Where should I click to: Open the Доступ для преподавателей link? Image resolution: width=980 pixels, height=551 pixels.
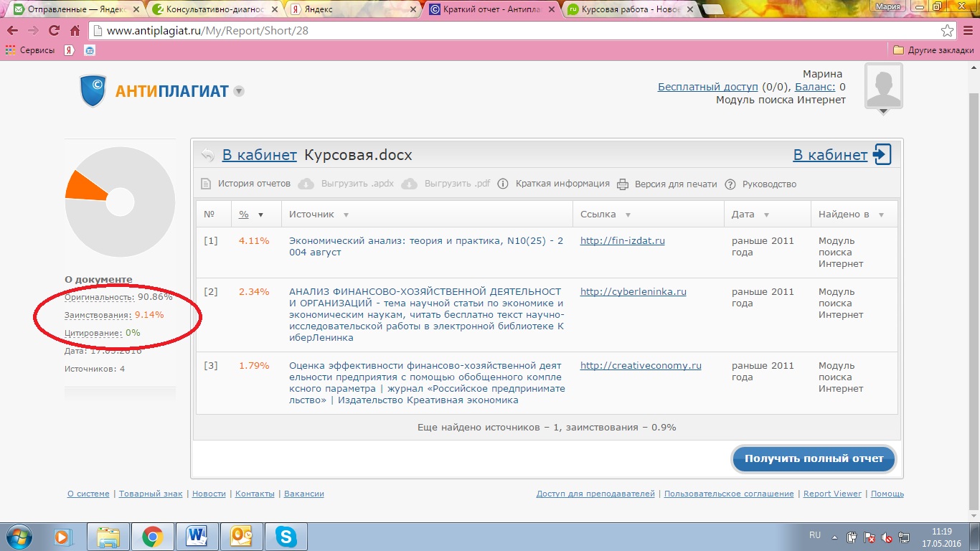[595, 494]
